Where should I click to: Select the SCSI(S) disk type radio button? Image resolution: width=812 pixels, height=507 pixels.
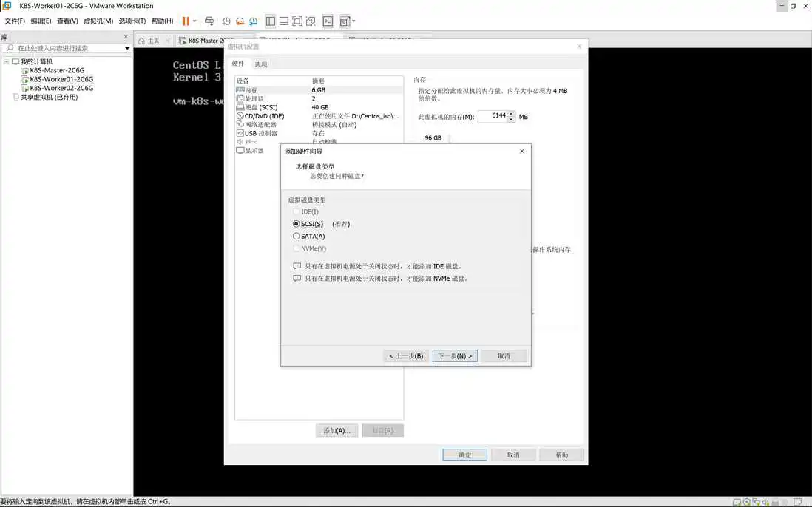click(x=297, y=224)
